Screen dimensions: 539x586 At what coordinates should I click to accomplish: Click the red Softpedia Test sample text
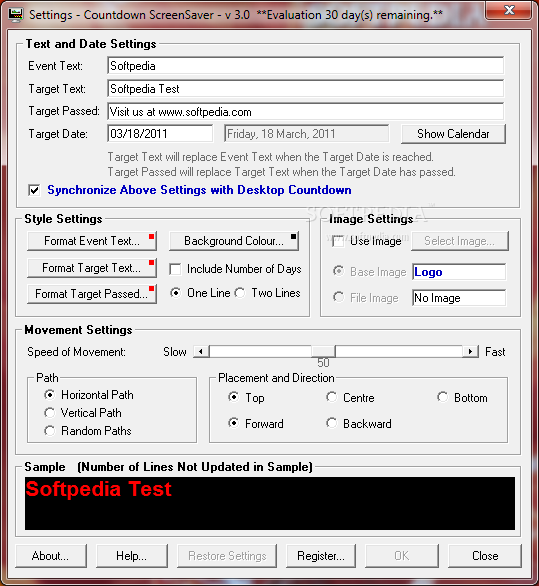(x=98, y=489)
